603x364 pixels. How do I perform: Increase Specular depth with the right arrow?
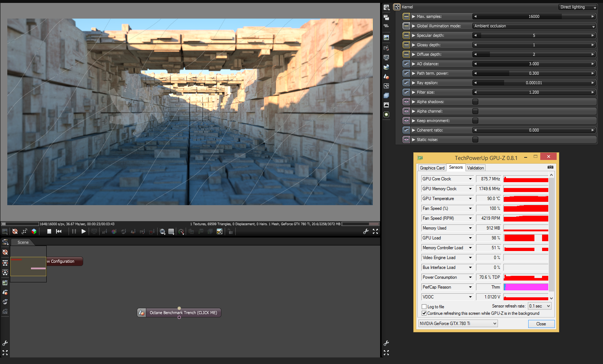coord(593,35)
